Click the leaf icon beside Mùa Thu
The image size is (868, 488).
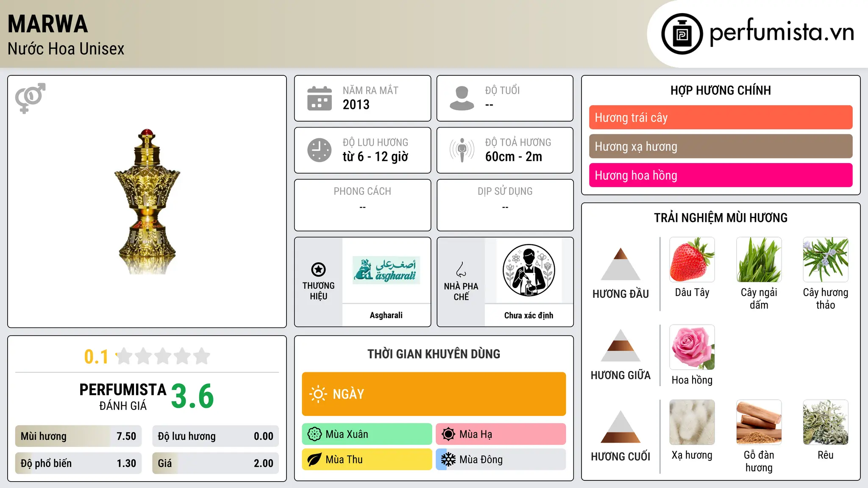[x=314, y=460]
